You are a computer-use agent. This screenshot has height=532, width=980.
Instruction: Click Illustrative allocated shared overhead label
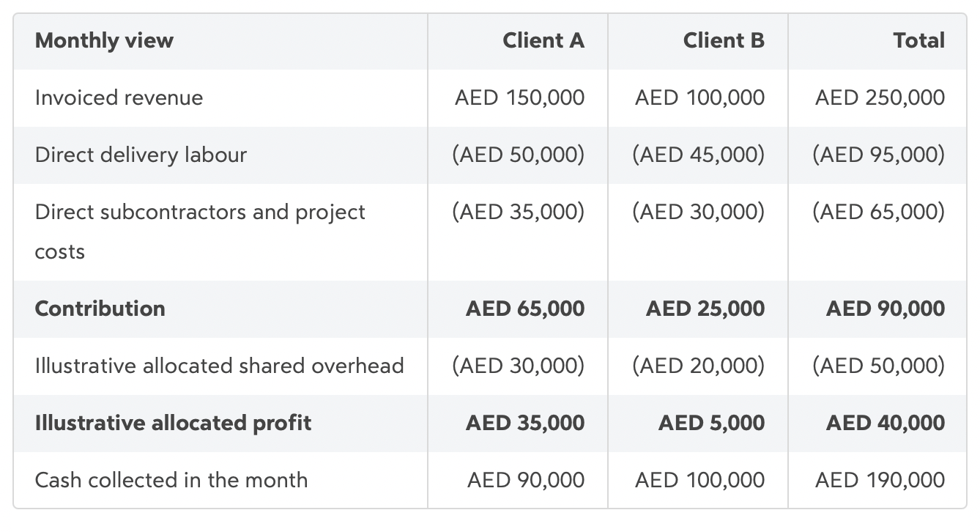220,366
